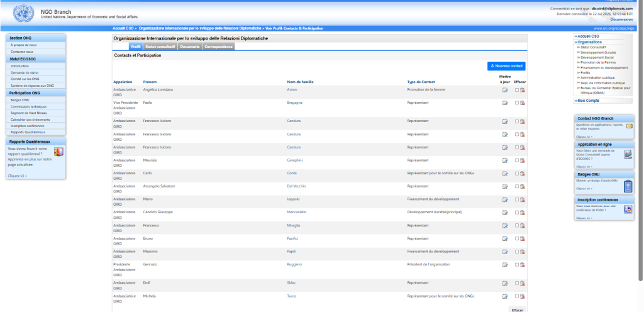Click the edit icon in Ioppolo's row
This screenshot has width=644, height=312.
(505, 199)
